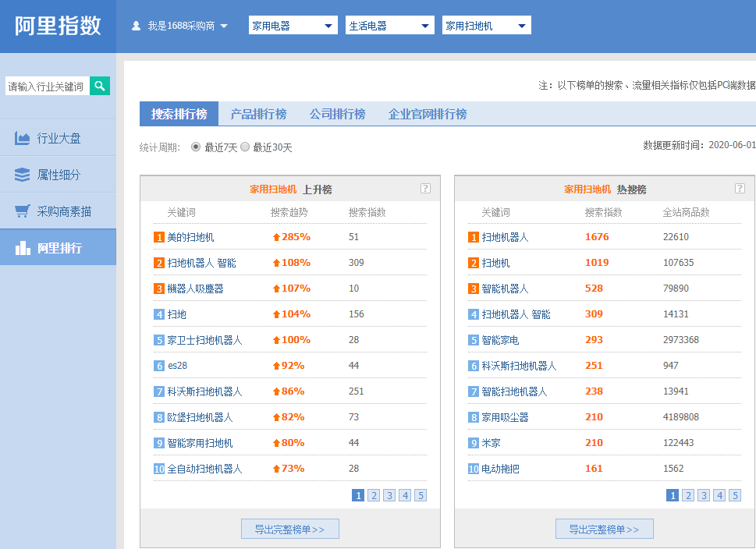
Task: Focus the 请输入行业关键词 search field
Action: click(48, 86)
